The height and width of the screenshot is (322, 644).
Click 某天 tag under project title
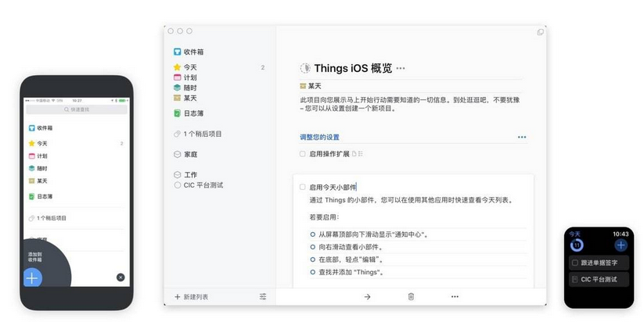(x=311, y=86)
